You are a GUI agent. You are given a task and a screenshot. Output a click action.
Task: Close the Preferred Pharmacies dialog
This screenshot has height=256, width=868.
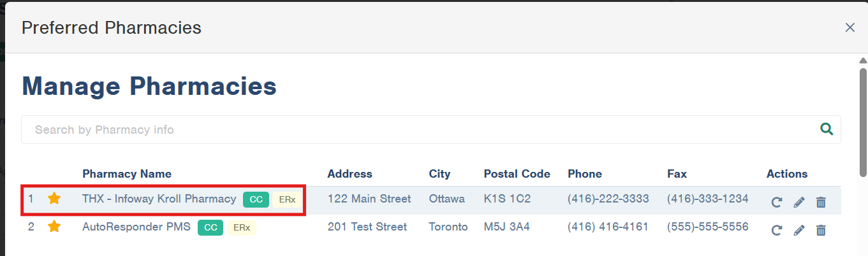850,27
